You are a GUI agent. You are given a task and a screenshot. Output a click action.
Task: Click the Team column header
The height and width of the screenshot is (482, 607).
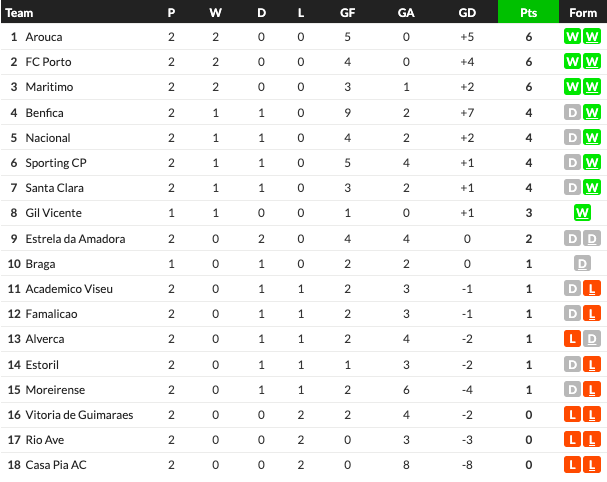(19, 13)
